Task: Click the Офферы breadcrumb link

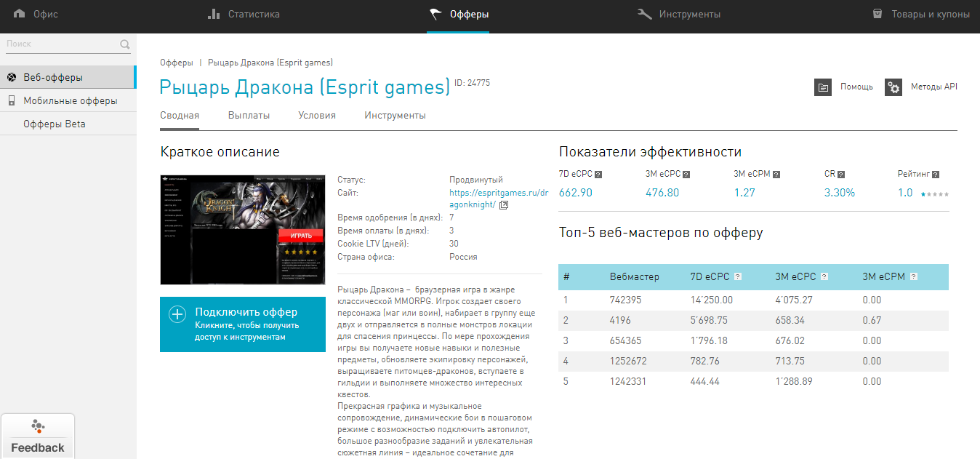Action: (177, 63)
